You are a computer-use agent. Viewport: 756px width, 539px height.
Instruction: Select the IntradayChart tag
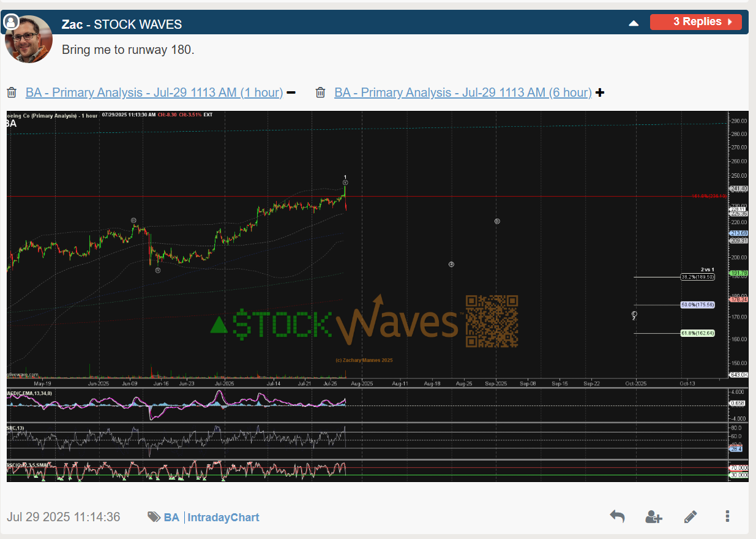coord(223,518)
